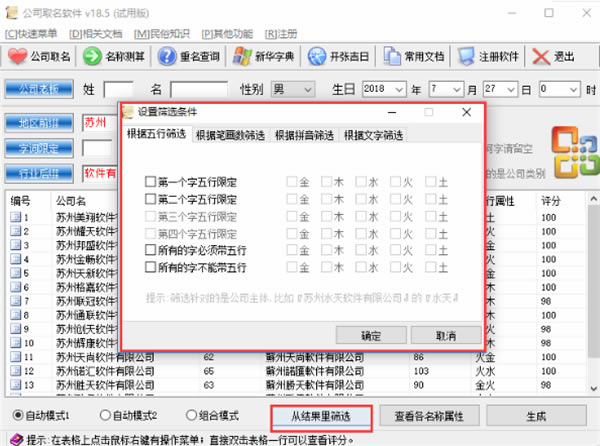Click the row 2 list icon
Screen dimensions: 600x446
point(15,231)
